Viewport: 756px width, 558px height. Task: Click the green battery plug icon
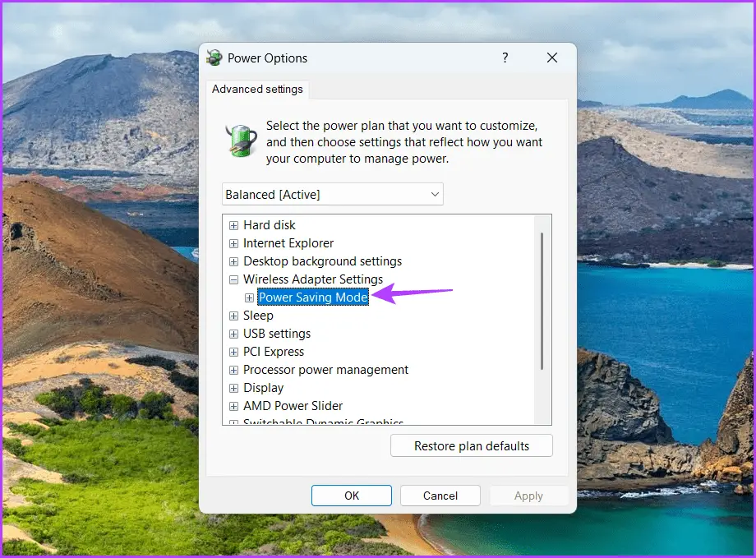point(241,141)
